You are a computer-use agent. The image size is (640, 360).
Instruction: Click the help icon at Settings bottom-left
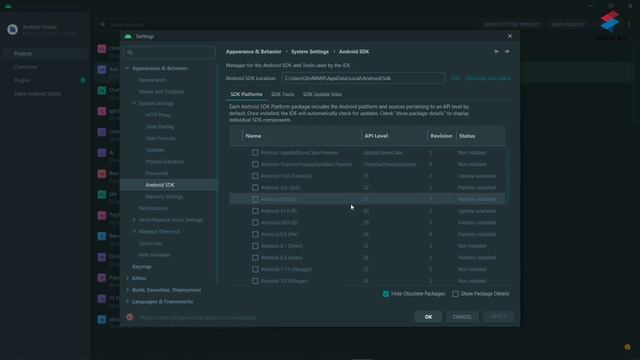[x=130, y=317]
